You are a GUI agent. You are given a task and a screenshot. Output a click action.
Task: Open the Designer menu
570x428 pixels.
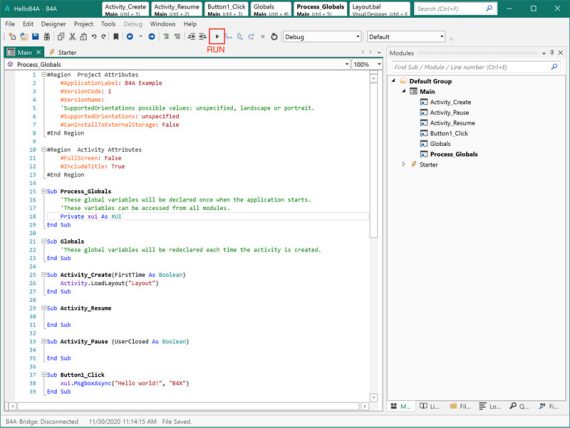(x=53, y=24)
